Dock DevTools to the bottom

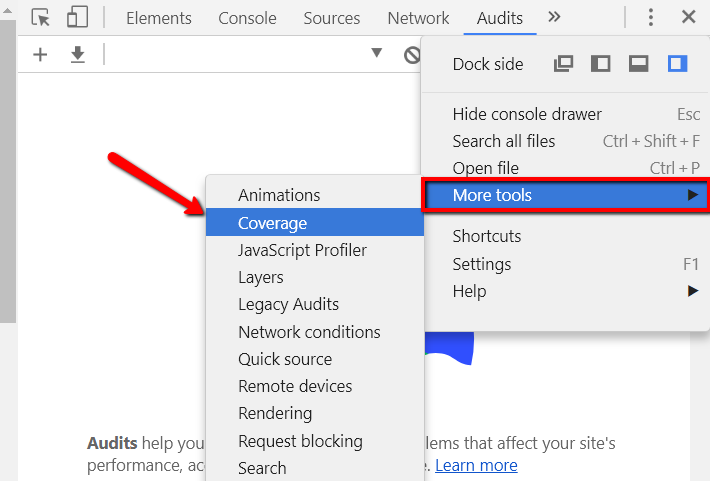click(x=639, y=64)
